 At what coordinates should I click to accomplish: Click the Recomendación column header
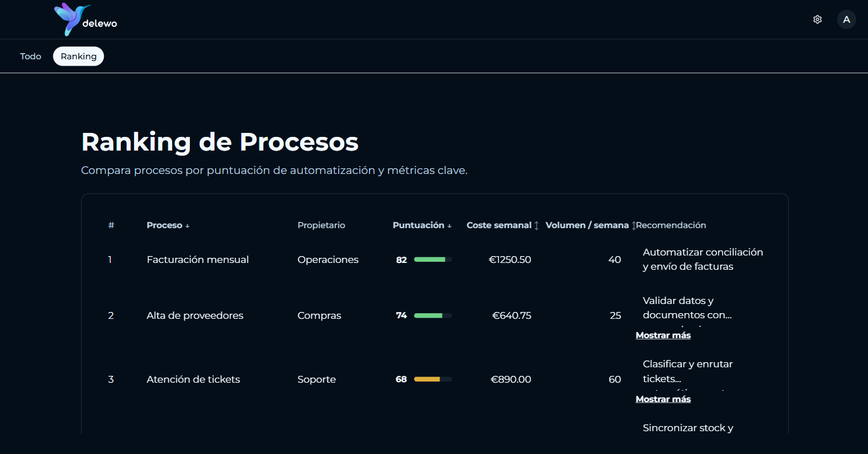tap(671, 225)
